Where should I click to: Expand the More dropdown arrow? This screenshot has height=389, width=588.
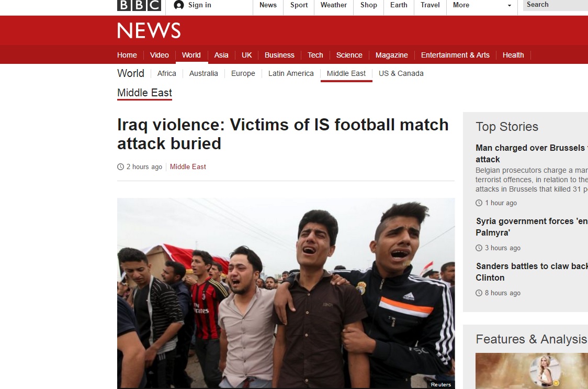coord(509,5)
